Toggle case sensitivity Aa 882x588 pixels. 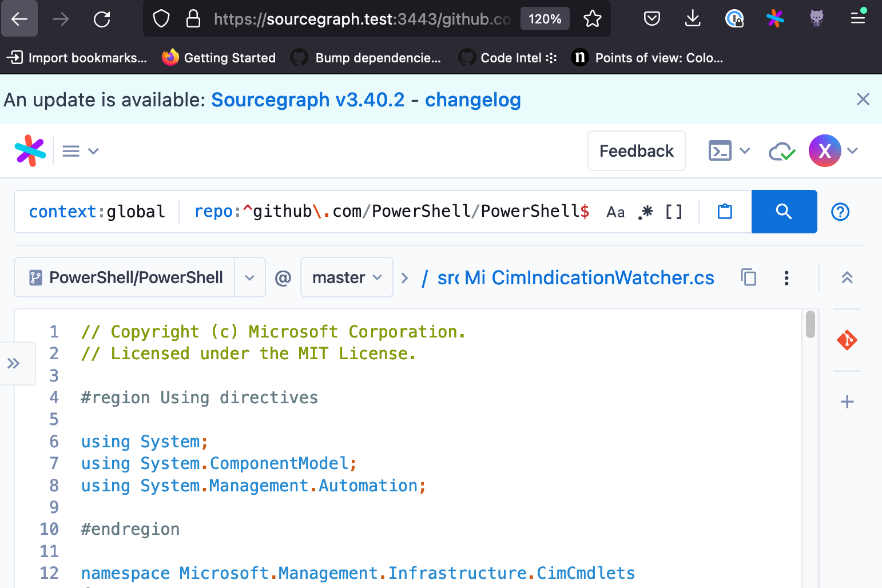point(615,212)
